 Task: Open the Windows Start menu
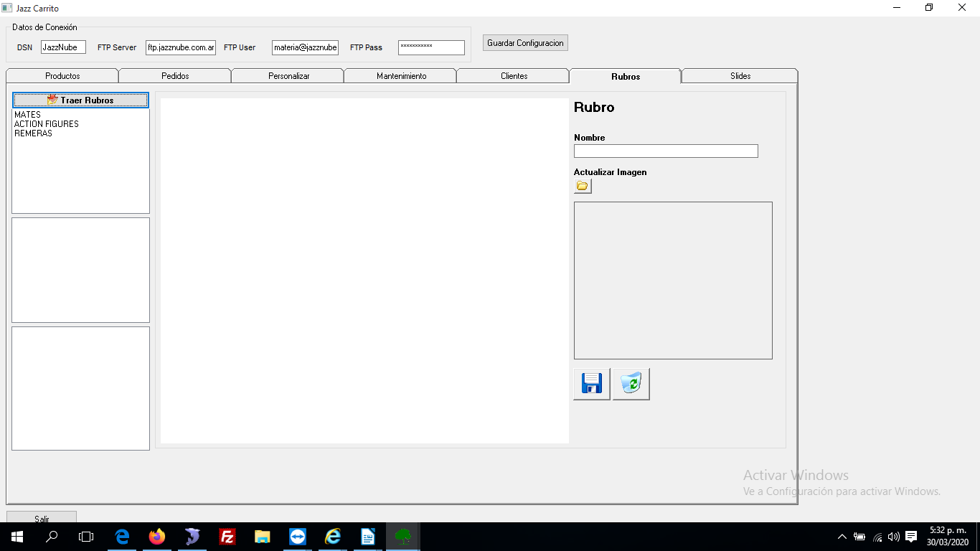click(x=17, y=537)
